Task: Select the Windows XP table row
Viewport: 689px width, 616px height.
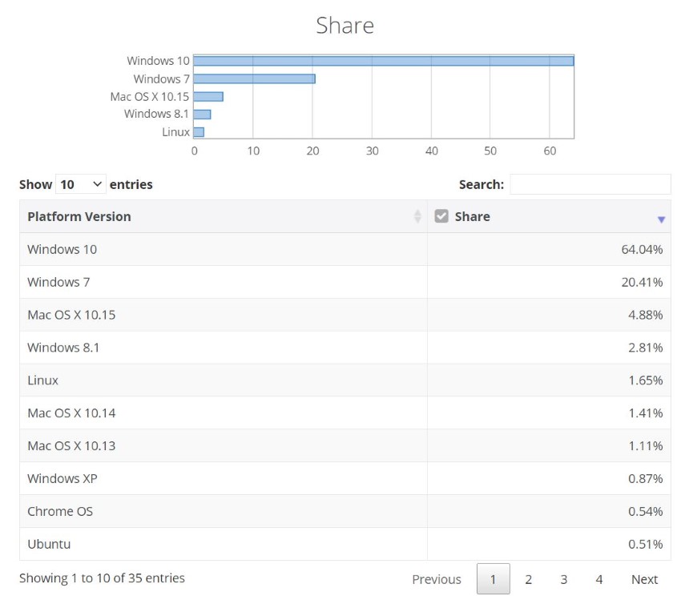Action: coord(345,478)
